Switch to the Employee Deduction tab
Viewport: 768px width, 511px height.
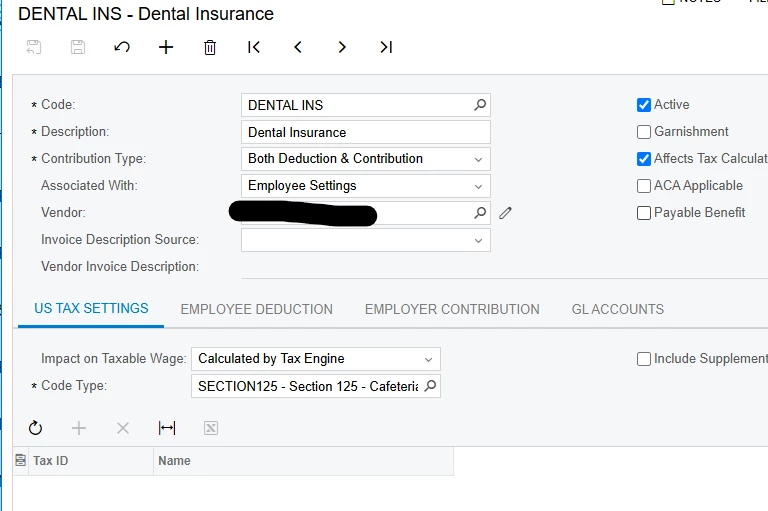click(256, 309)
